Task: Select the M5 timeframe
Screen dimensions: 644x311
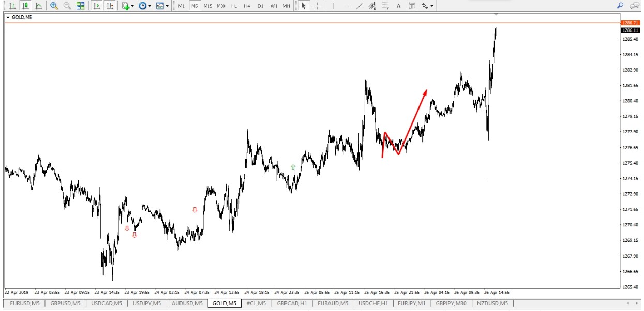Action: (x=194, y=6)
